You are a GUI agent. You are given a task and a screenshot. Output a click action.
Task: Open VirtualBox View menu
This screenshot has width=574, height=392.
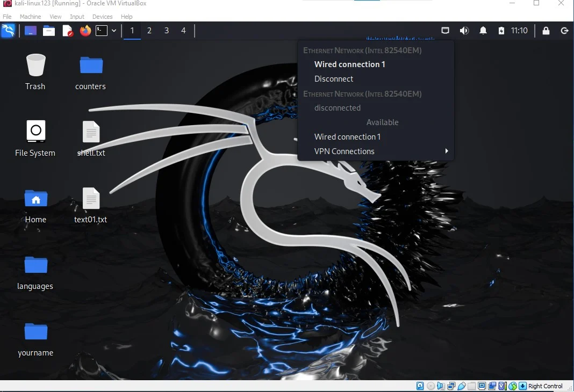(55, 17)
